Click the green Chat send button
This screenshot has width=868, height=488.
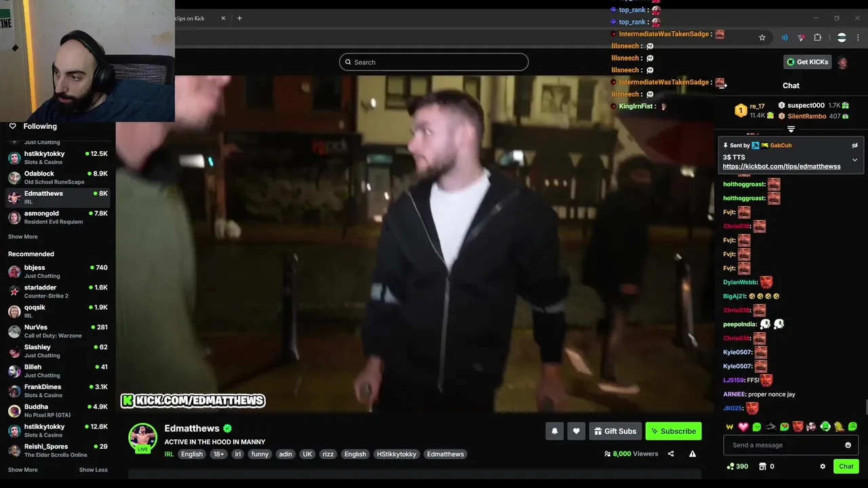pyautogui.click(x=846, y=466)
